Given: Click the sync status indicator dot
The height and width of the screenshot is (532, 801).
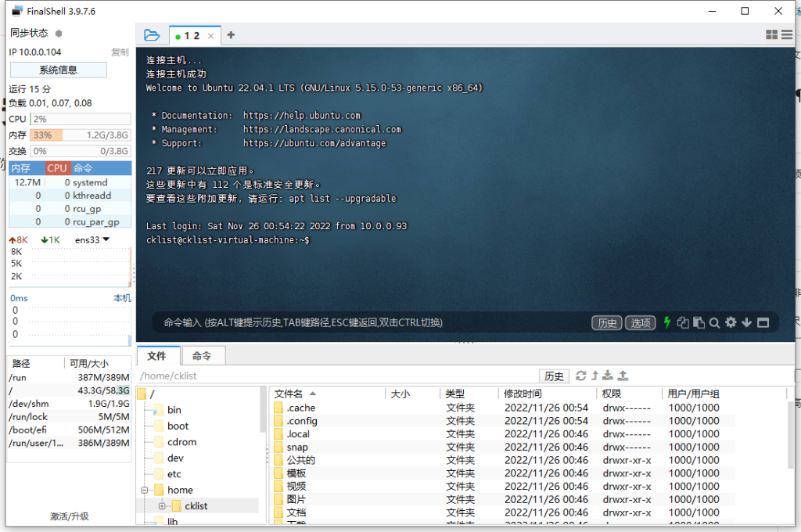Looking at the screenshot, I should 59,34.
